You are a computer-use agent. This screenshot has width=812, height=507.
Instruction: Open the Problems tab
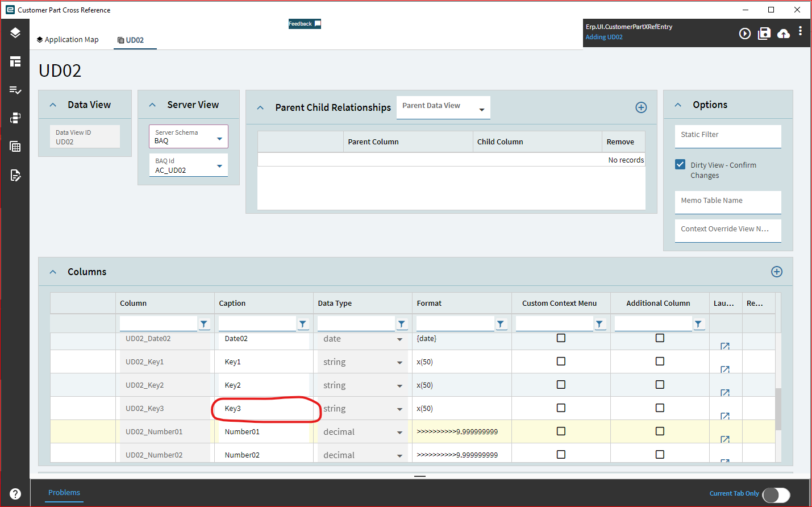(64, 493)
